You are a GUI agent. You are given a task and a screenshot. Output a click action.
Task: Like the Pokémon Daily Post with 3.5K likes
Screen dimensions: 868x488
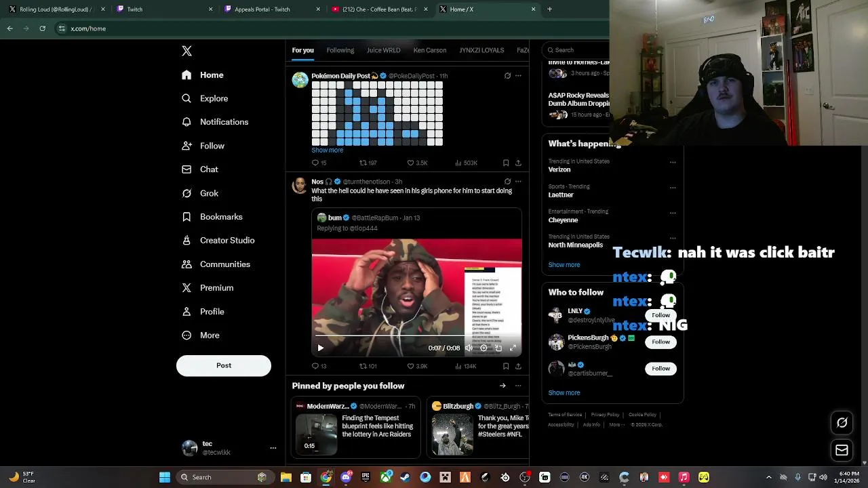pos(417,163)
